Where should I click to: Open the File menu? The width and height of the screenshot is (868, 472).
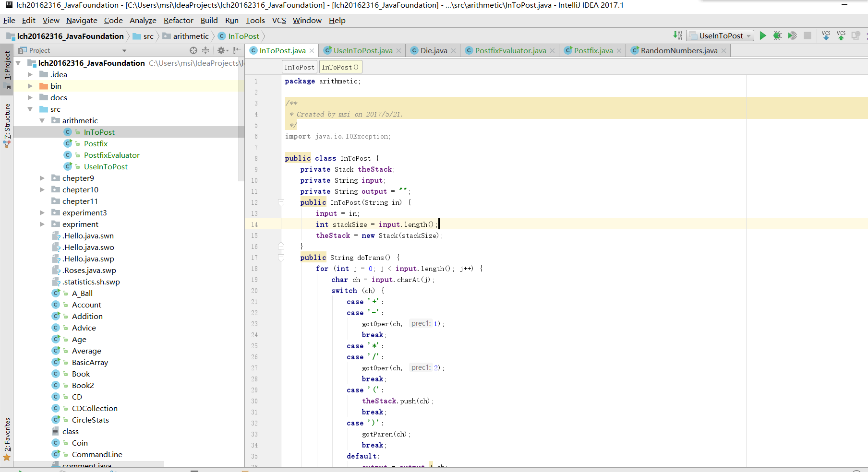pyautogui.click(x=9, y=20)
